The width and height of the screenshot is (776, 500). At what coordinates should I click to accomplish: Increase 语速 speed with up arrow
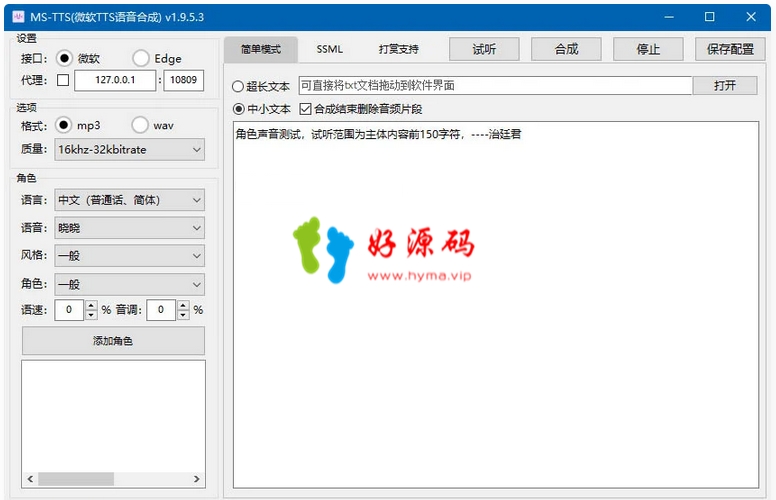click(91, 305)
